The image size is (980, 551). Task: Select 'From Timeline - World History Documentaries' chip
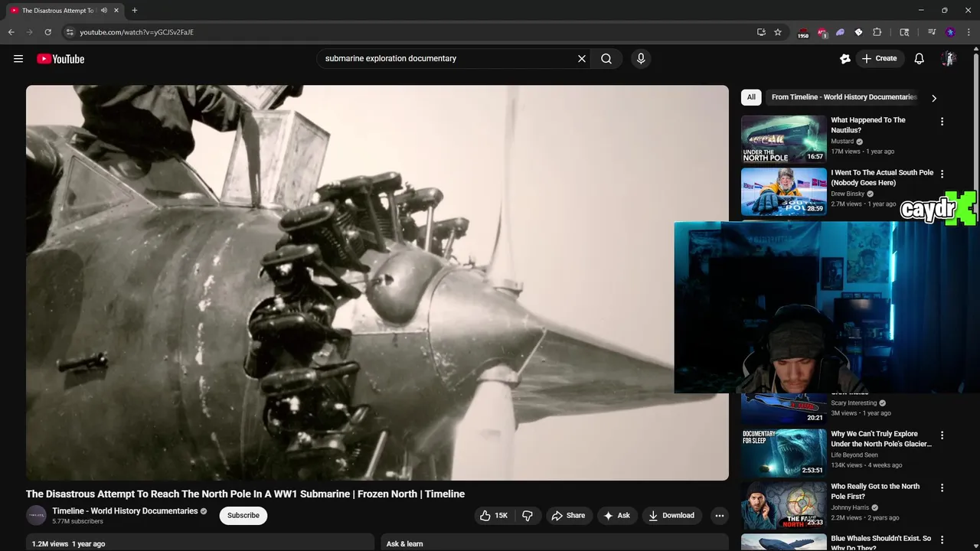point(844,97)
